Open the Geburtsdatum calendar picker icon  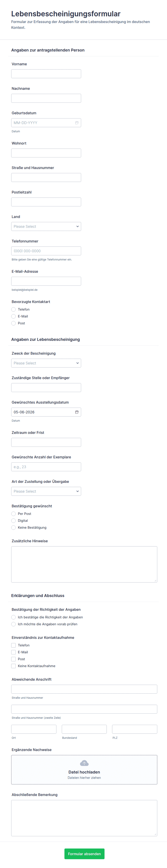pos(77,123)
